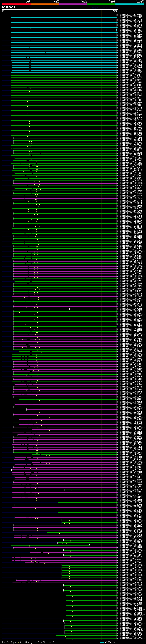
Task: Select hit label UniRef100_Q875E8
Action: click(131, 311)
